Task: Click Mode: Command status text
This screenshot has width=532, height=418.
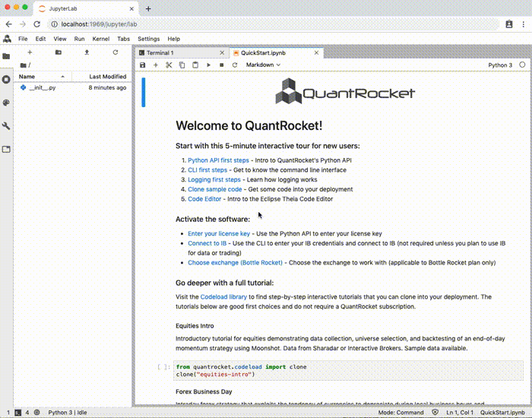Action: click(x=401, y=413)
